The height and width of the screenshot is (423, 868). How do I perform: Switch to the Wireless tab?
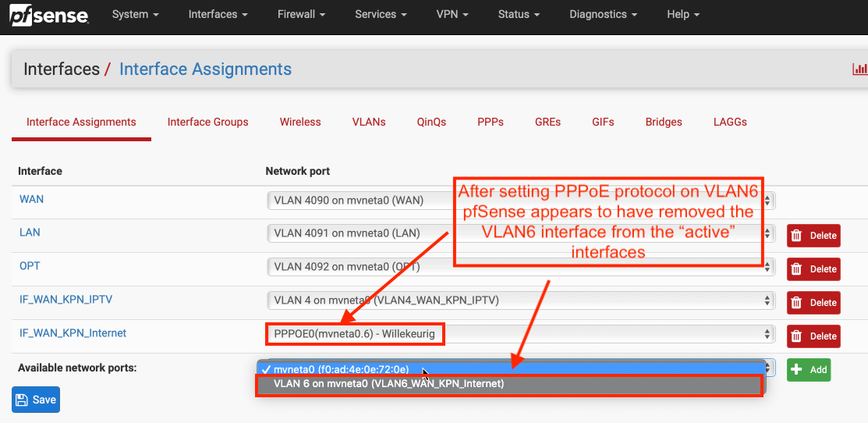[x=300, y=122]
